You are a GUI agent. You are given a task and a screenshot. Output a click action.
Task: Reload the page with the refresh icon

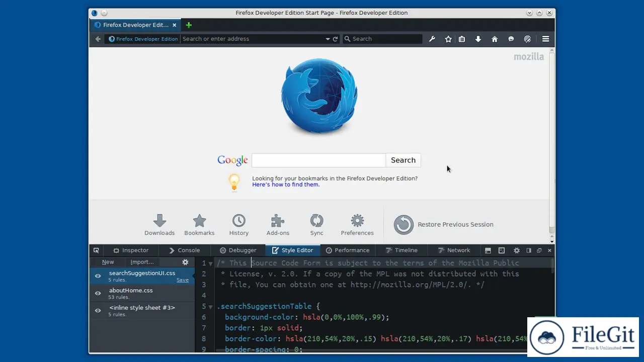[335, 39]
